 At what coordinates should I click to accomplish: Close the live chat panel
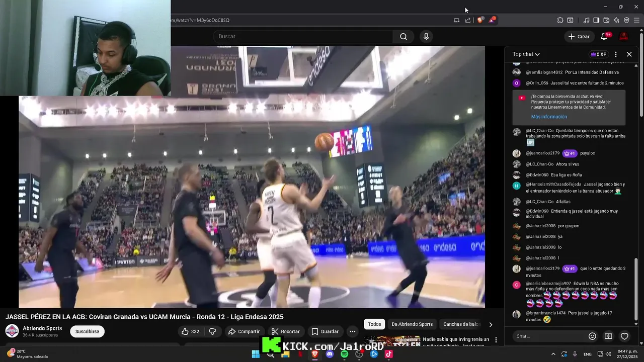629,54
